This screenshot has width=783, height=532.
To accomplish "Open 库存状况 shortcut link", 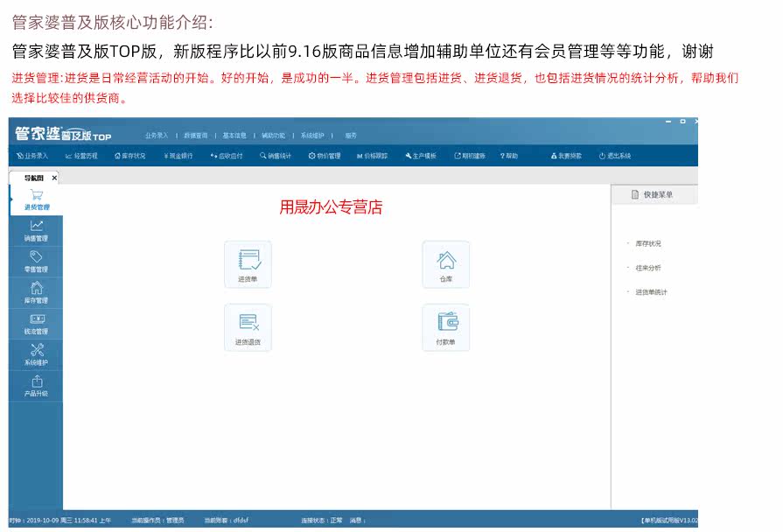I will pyautogui.click(x=647, y=243).
